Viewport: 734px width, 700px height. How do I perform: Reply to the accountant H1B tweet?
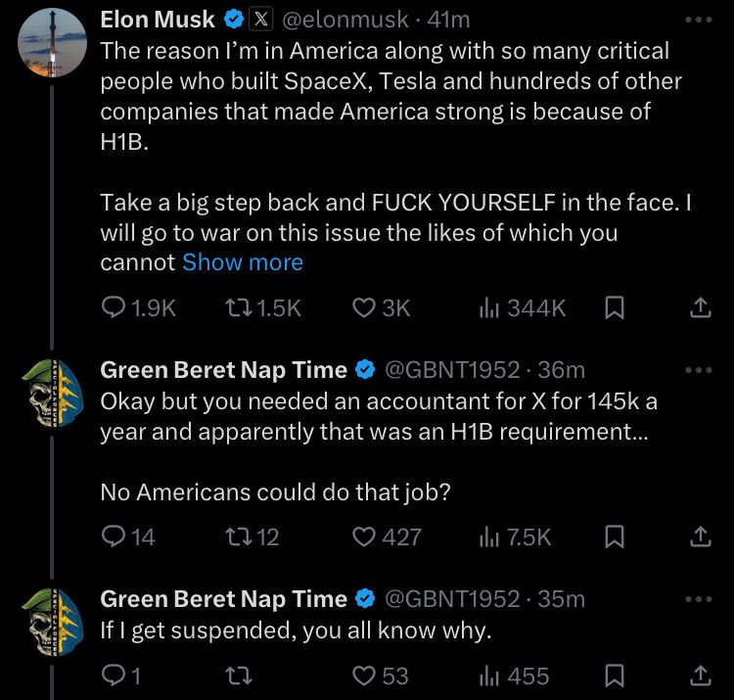tap(114, 537)
